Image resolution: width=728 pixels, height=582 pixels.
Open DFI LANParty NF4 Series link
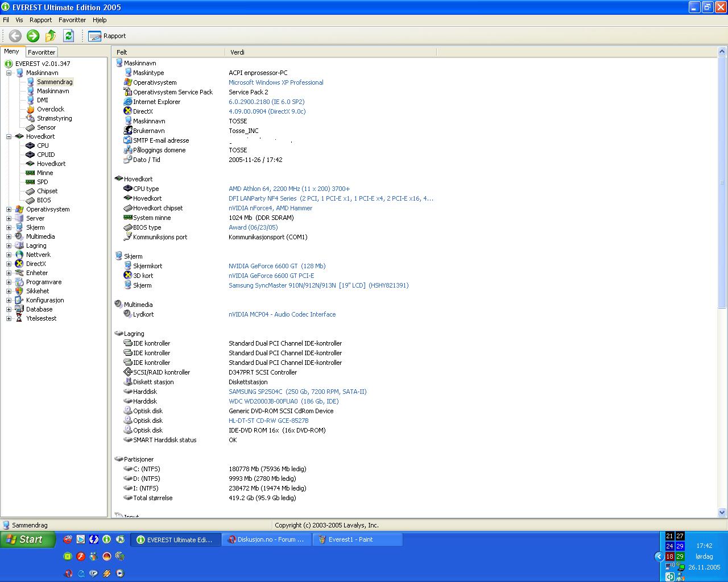(331, 198)
